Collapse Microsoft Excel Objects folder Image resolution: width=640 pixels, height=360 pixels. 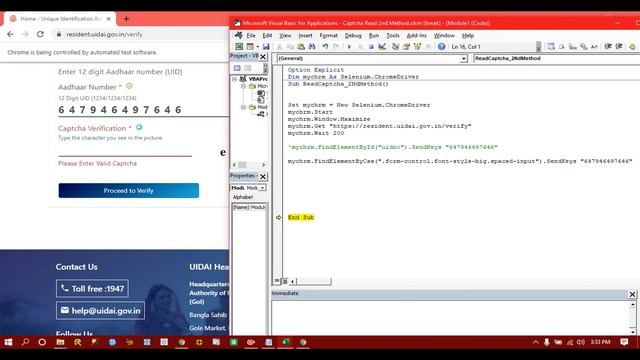[x=243, y=86]
